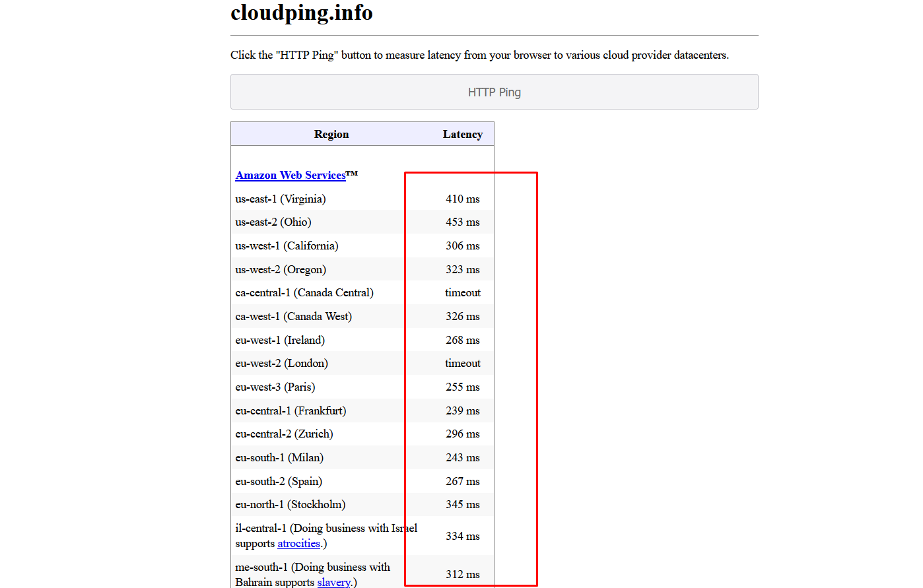Click the il-central-1 latency value

point(463,536)
